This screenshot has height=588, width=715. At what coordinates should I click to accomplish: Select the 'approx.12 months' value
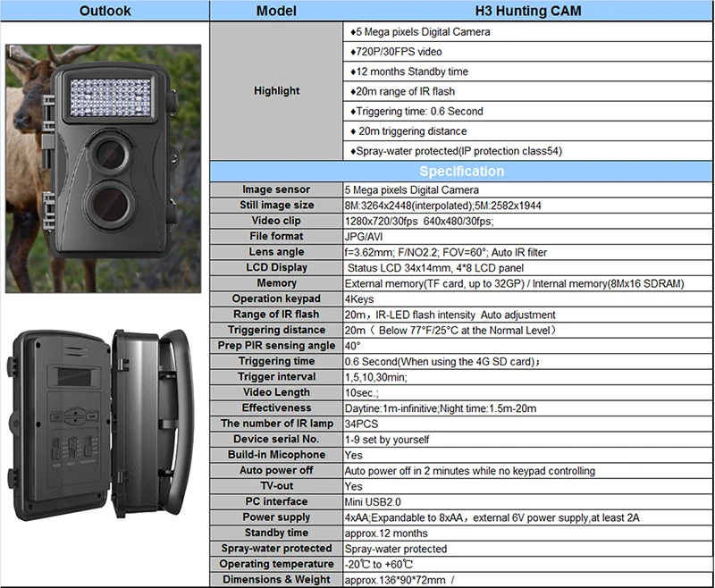click(x=386, y=533)
